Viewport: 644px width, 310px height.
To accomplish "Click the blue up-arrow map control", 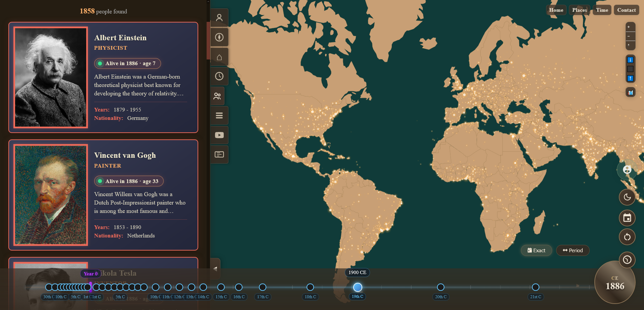I will (630, 78).
